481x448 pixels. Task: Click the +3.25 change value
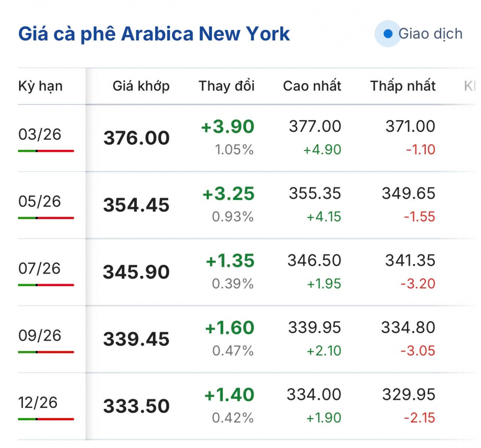[228, 194]
